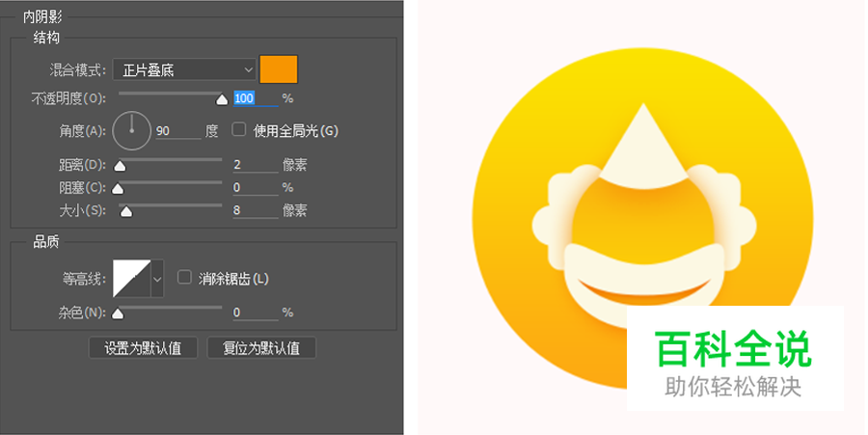Click the angle field showing 90
The image size is (868, 435).
coord(178,131)
